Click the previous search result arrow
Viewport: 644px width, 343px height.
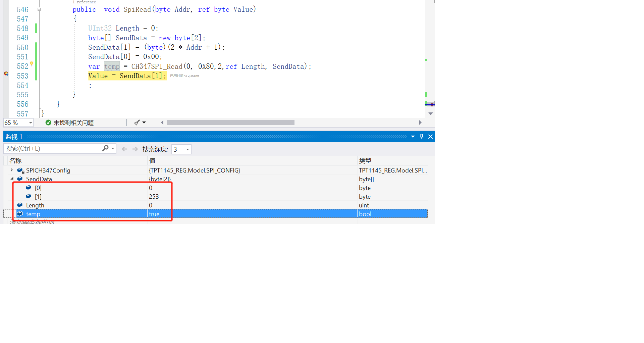click(124, 149)
